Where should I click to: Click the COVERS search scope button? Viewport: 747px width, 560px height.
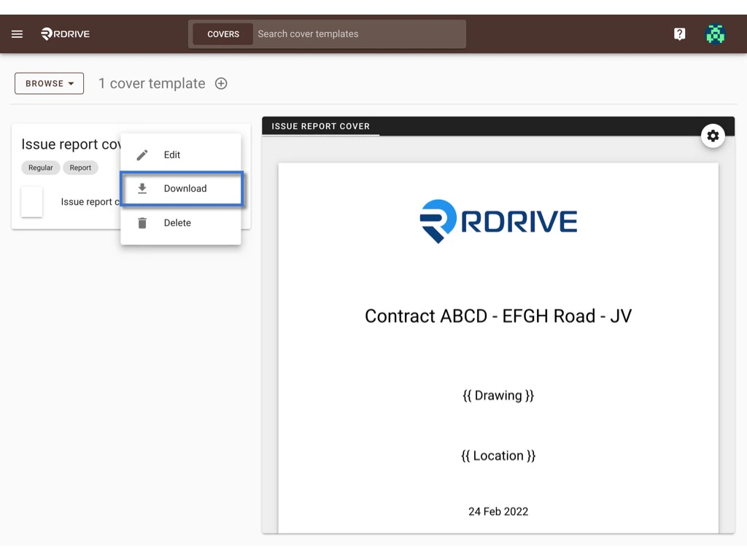[223, 34]
